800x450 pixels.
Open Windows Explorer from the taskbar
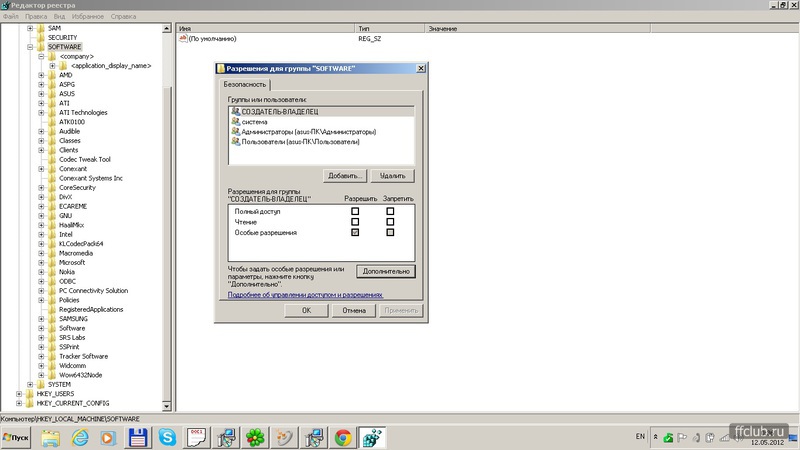coord(51,438)
